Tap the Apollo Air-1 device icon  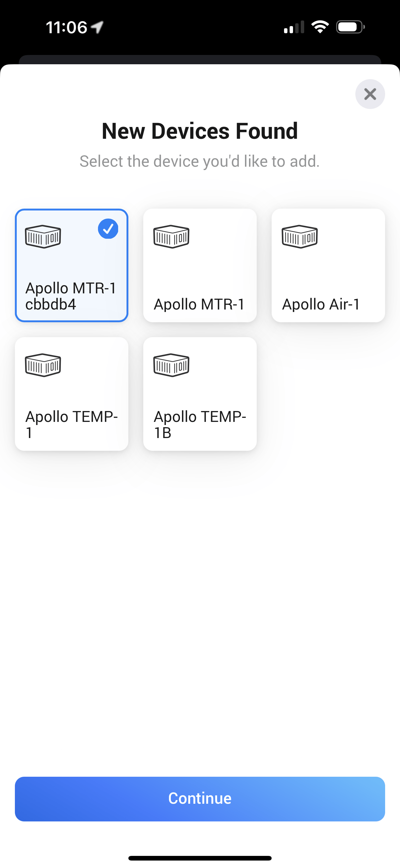299,236
